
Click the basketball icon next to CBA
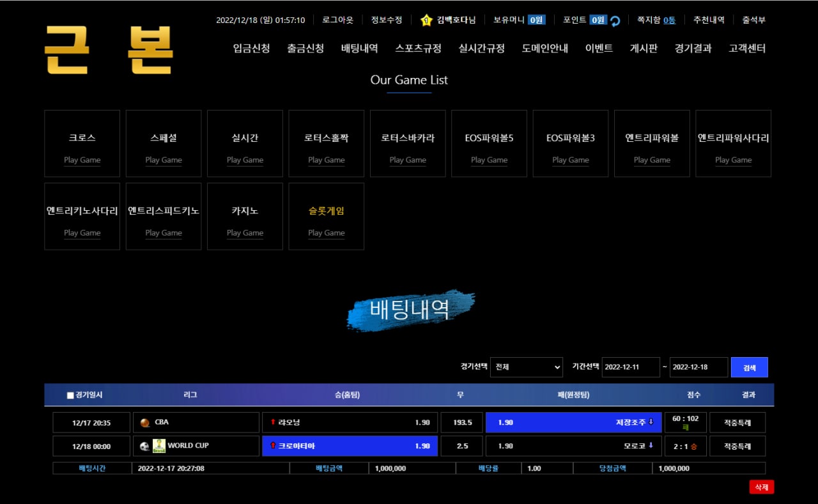[x=145, y=422]
